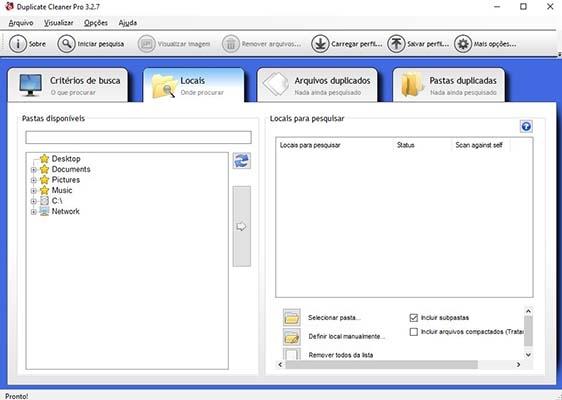Select Pictures in the folder tree
This screenshot has width=562, height=400.
click(66, 180)
